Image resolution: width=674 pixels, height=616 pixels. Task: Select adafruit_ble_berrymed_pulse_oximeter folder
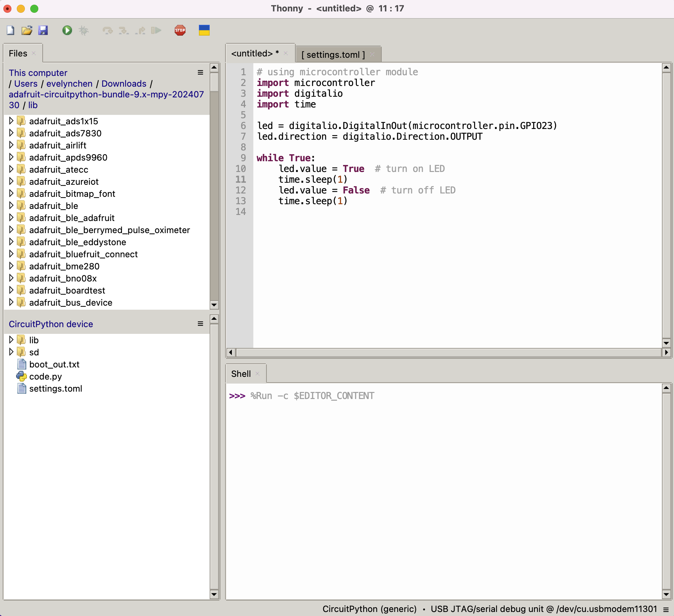pyautogui.click(x=110, y=230)
